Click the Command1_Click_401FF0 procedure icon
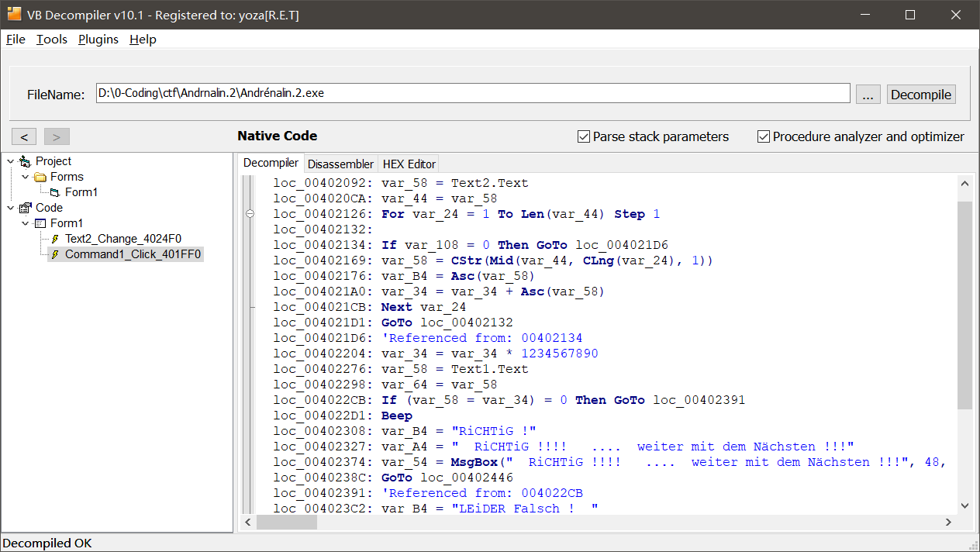 (55, 254)
